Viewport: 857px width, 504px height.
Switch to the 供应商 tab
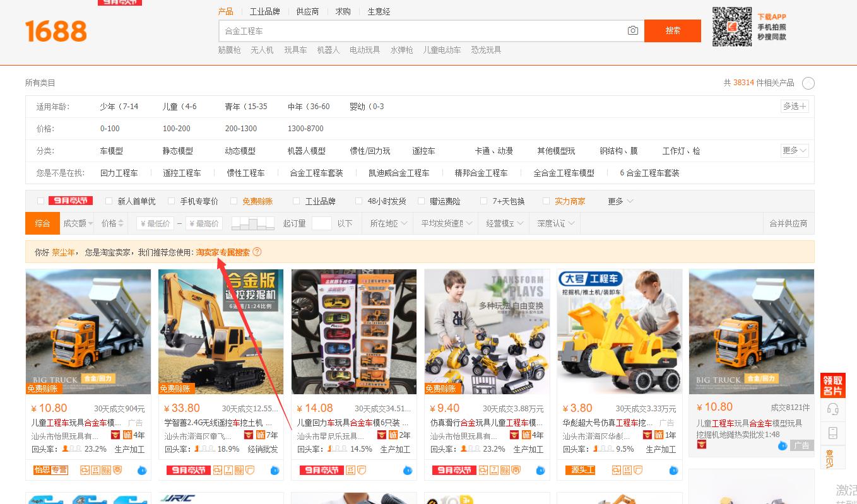click(x=307, y=11)
